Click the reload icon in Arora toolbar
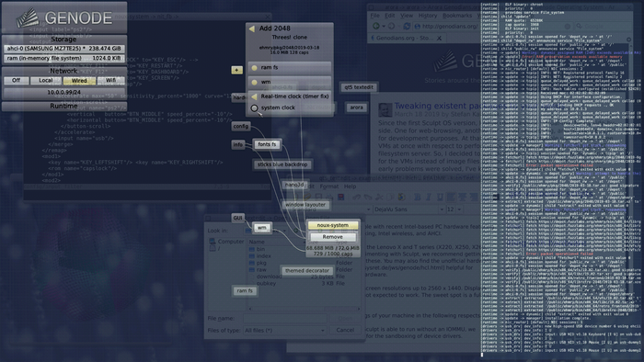This screenshot has width=644, height=362. click(407, 26)
